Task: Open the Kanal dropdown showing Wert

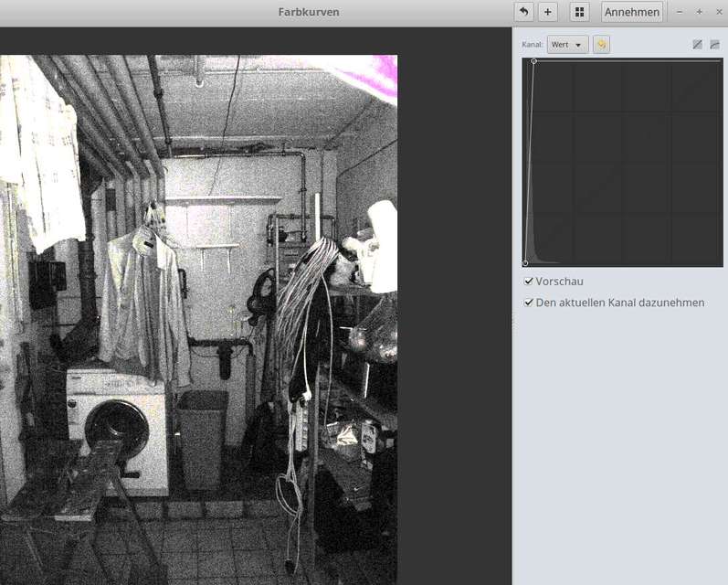Action: (567, 45)
